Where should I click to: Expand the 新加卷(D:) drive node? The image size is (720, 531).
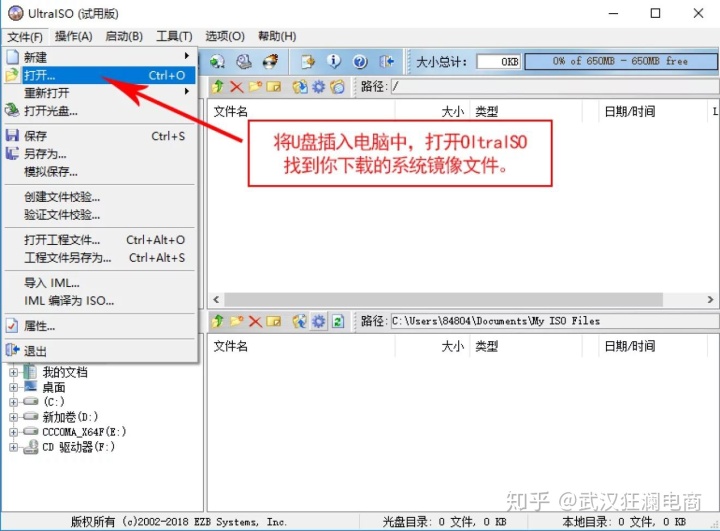13,417
